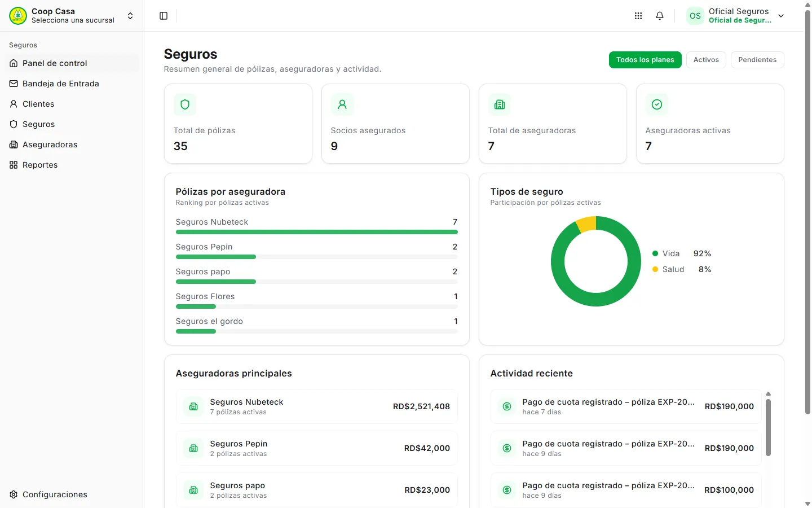Click the 'Seguros el gordo' ranking label
The image size is (812, 508).
(209, 321)
